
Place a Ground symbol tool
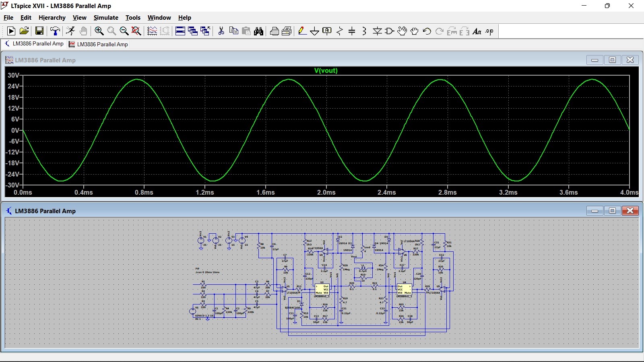pos(315,31)
